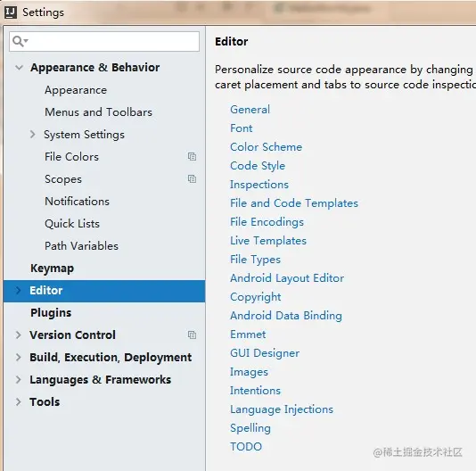Click the project-level icon beside Scopes
The height and width of the screenshot is (471, 476).
click(192, 178)
